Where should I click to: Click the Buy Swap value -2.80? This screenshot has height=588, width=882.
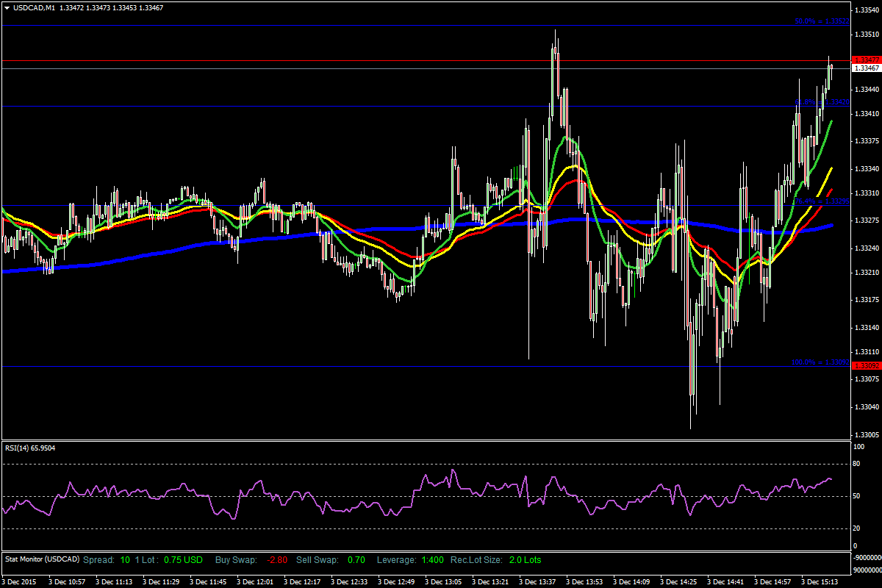[x=277, y=560]
